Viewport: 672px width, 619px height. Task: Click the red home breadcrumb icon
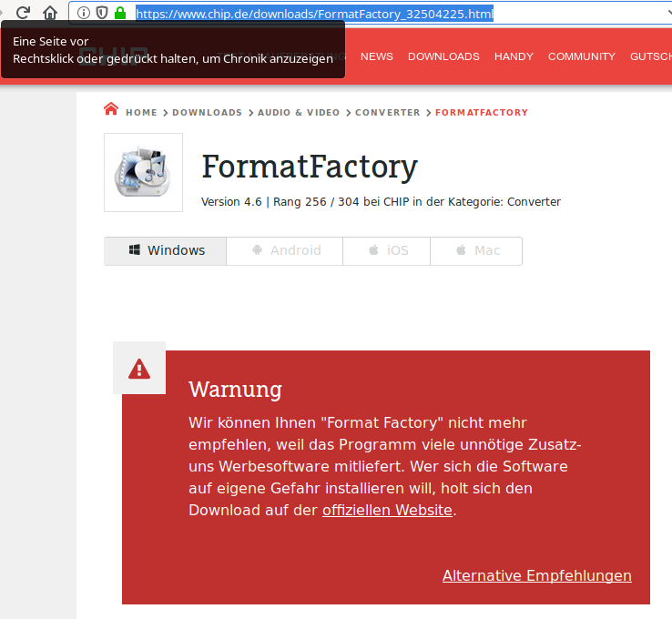coord(111,109)
